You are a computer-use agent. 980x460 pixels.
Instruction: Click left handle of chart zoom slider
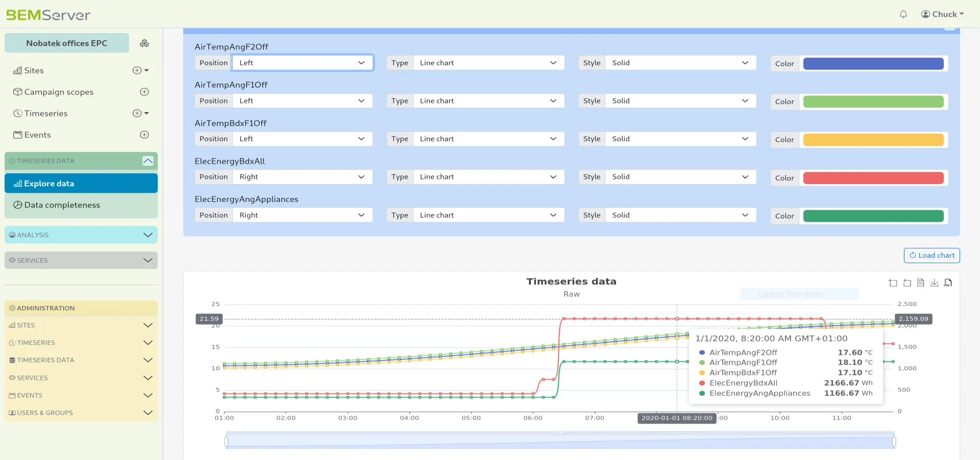coord(226,441)
